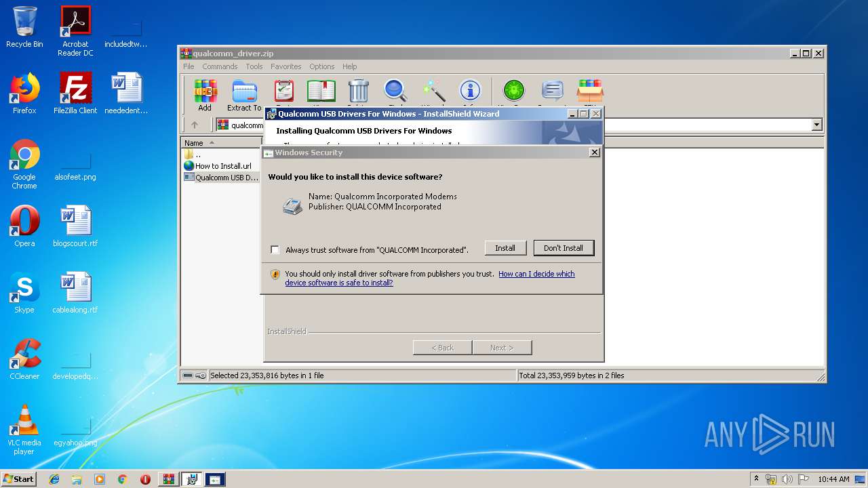Click the disabled Back button in wizard

[x=443, y=348]
